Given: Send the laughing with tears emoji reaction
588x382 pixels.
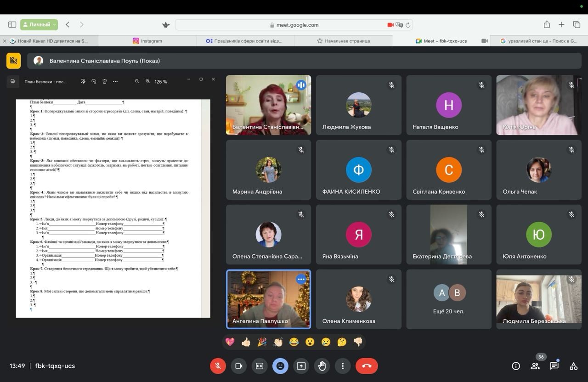Looking at the screenshot, I should click(294, 342).
